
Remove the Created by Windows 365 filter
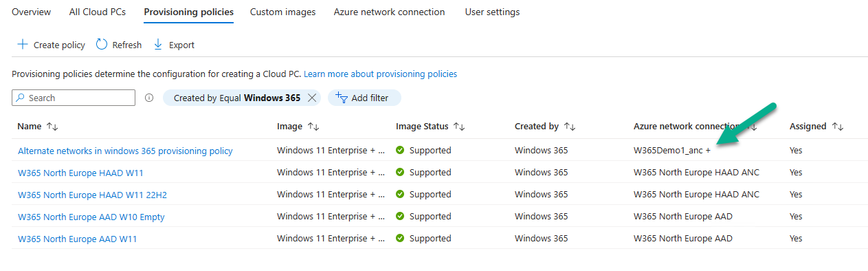(312, 98)
